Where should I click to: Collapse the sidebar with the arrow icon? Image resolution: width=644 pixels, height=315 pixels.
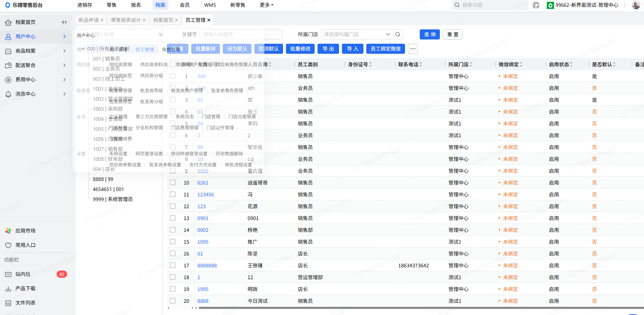coord(64,22)
